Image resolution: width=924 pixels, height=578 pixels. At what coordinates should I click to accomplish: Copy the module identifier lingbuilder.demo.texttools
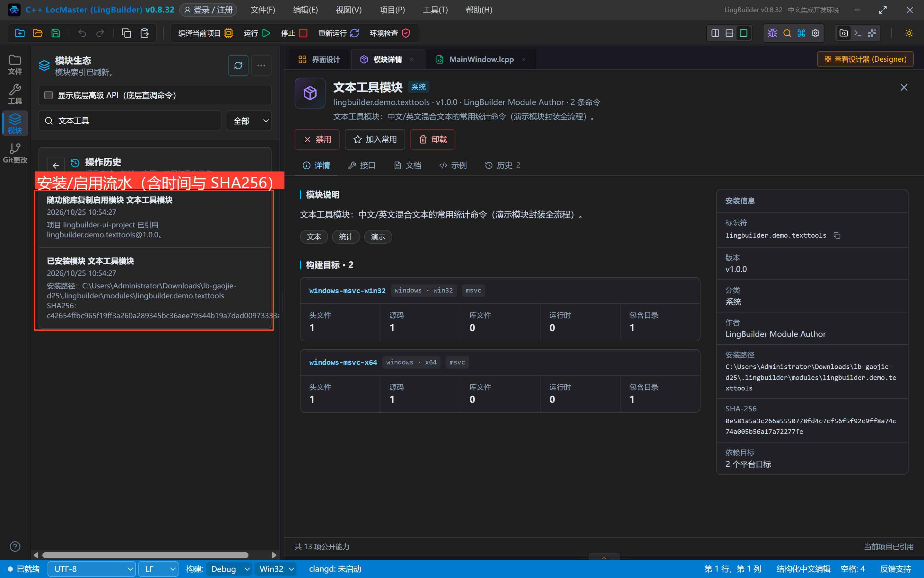[837, 235]
